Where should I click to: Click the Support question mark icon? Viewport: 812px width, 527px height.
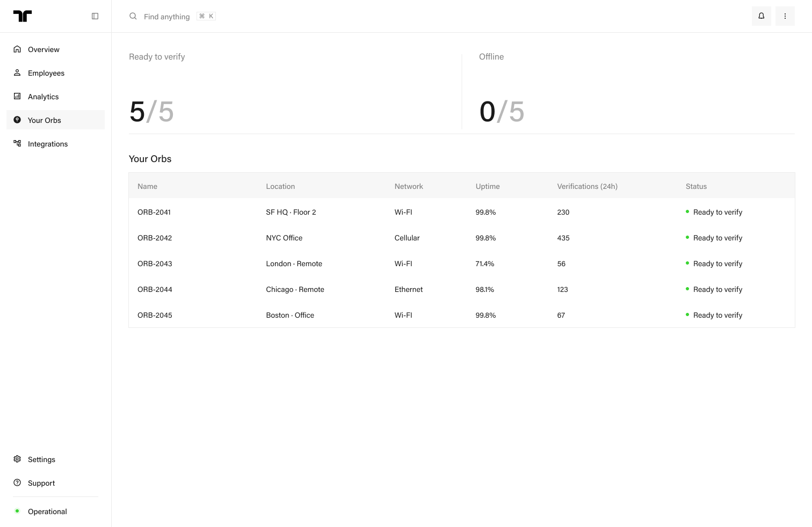(x=17, y=483)
